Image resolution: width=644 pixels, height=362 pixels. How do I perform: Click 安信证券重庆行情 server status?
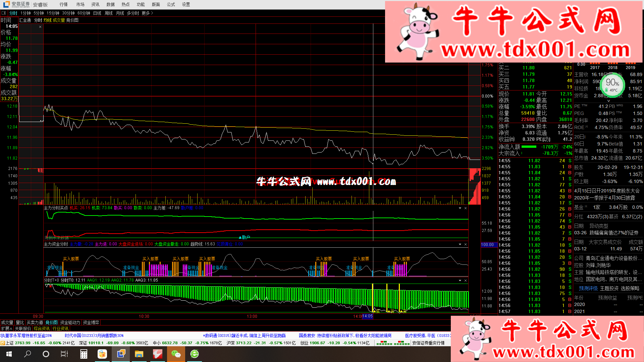tap(428, 343)
